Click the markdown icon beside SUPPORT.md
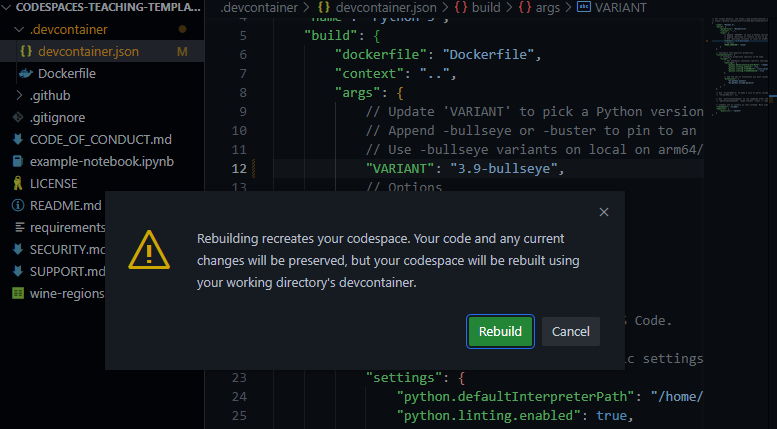Screen dimensions: 777x429 click(x=18, y=271)
